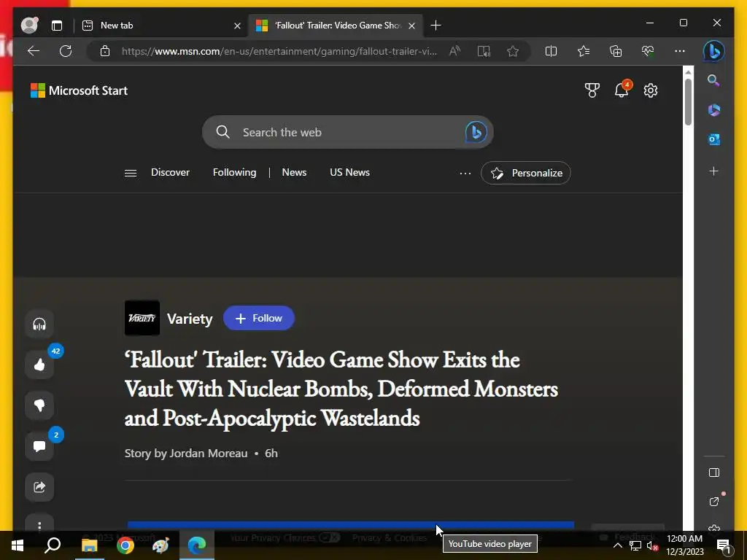Screen dimensions: 747x560
Task: Close the 'Fallout' Trailer tab
Action: click(x=412, y=26)
